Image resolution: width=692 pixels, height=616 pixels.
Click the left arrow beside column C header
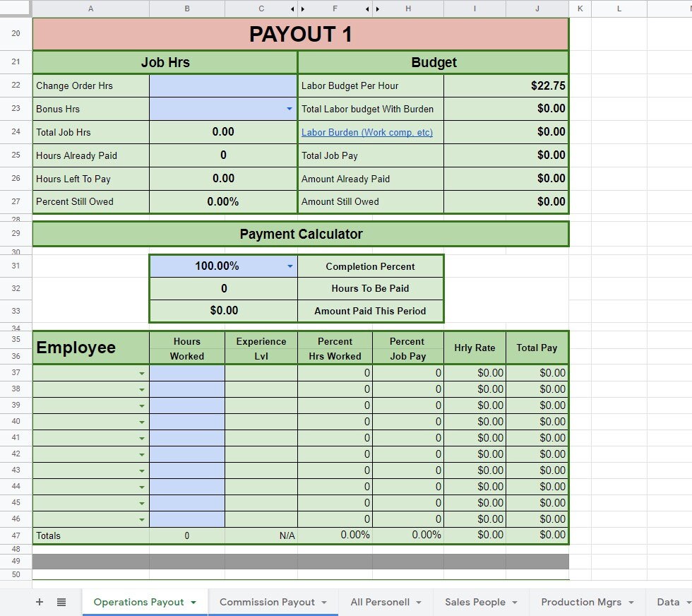(x=292, y=9)
